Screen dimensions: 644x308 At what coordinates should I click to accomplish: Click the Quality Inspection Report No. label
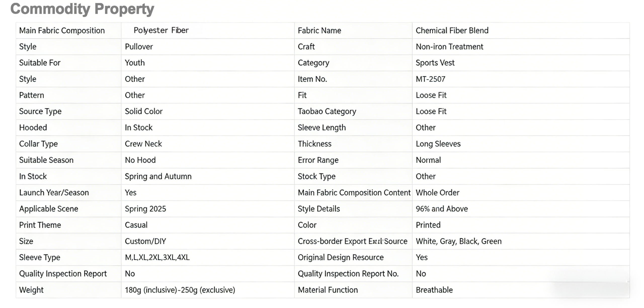click(x=348, y=274)
